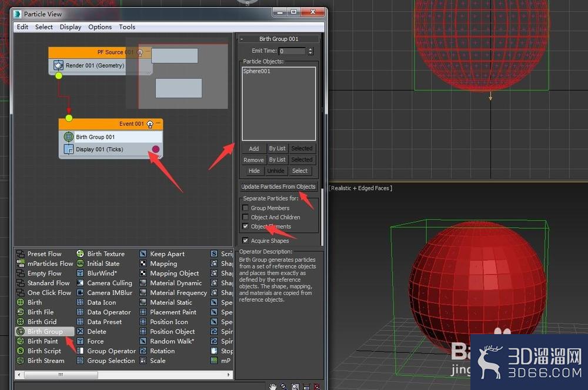Enable the Group Members checkbox
This screenshot has height=390, width=588.
246,208
